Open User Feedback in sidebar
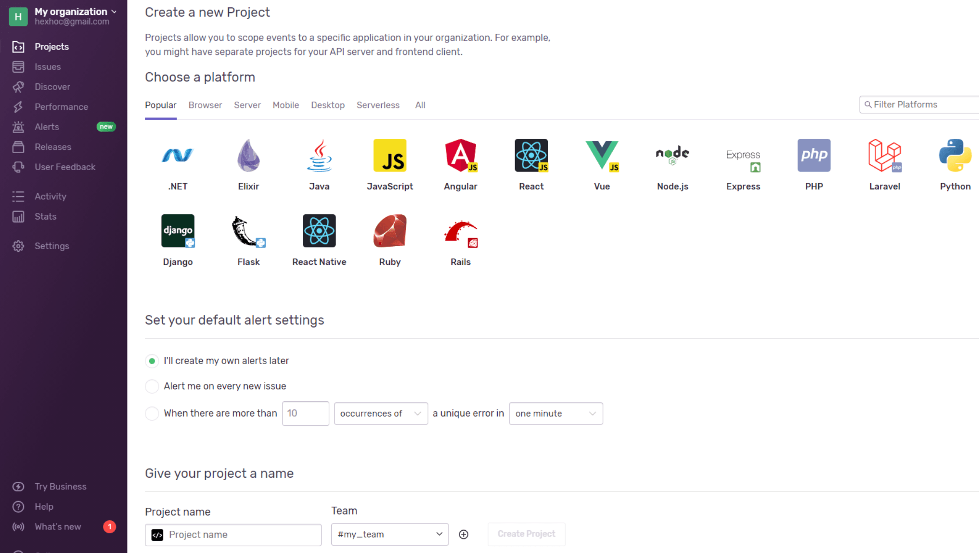980x553 pixels. click(x=64, y=167)
